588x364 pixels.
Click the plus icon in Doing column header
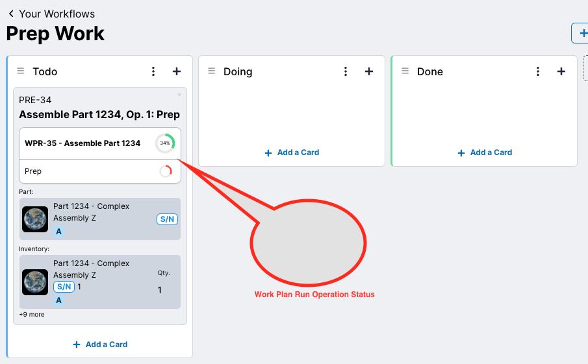369,71
